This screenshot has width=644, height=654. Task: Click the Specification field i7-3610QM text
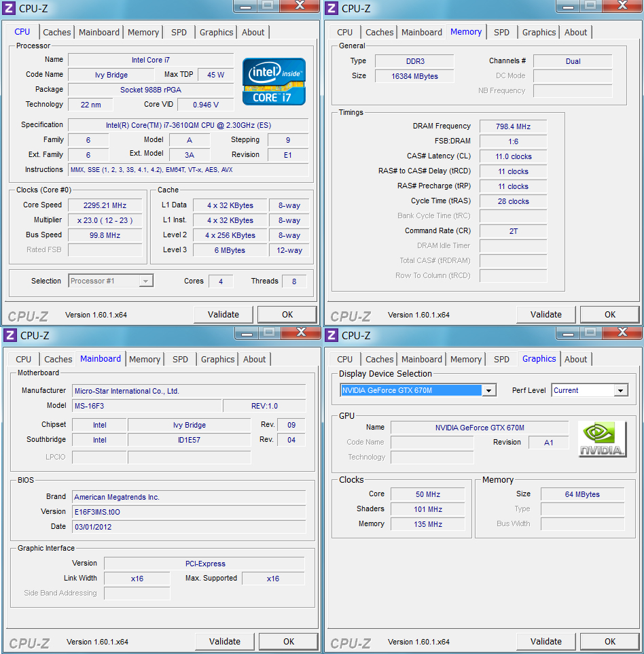[x=188, y=125]
